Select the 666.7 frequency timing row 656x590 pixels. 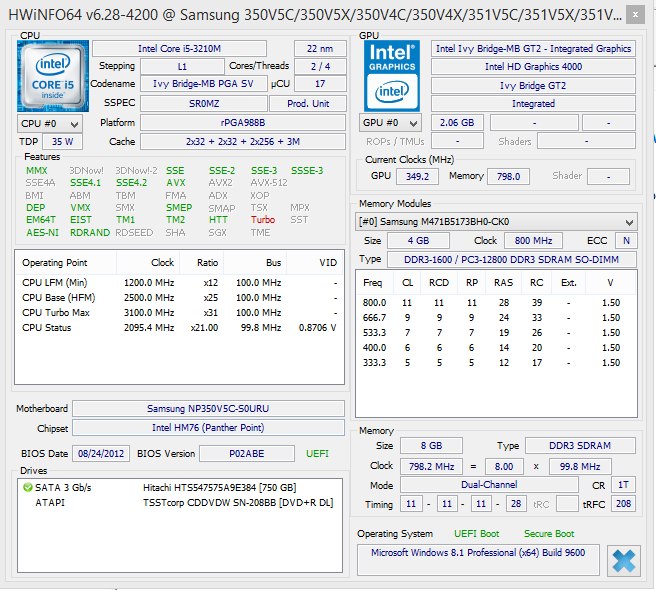(496, 318)
